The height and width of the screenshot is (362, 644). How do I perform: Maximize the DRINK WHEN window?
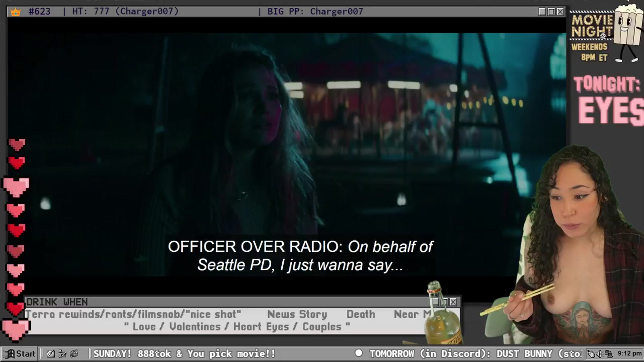click(444, 302)
